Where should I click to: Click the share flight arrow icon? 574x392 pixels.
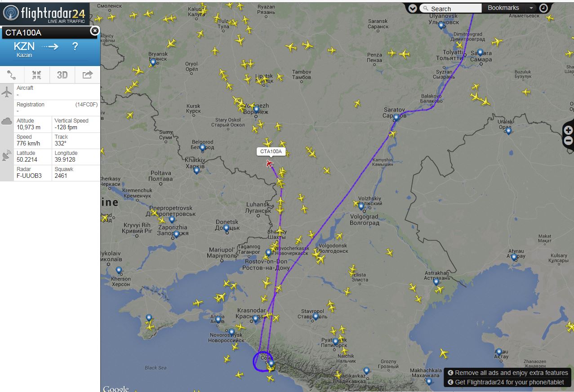(x=87, y=75)
